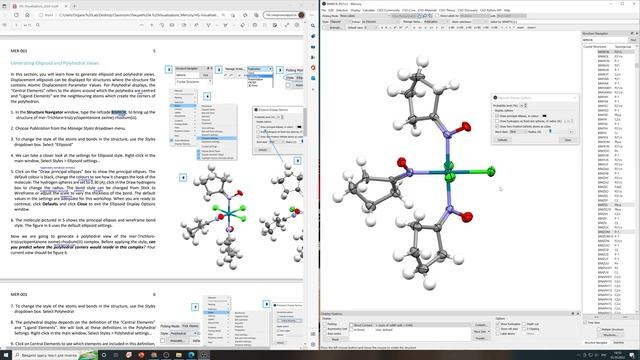Enable the Short Contact checkbox
The height and width of the screenshot is (360, 640).
pyautogui.click(x=351, y=325)
